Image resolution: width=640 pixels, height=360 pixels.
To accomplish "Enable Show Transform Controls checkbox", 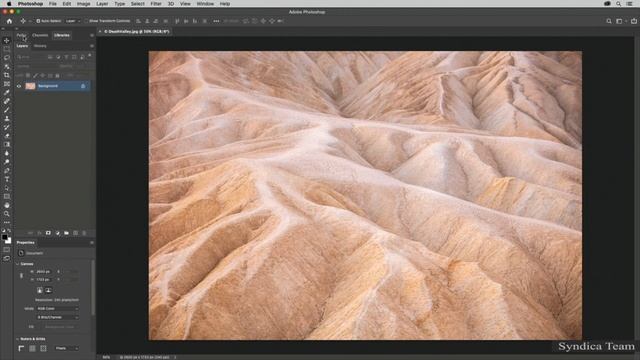I will [87, 21].
